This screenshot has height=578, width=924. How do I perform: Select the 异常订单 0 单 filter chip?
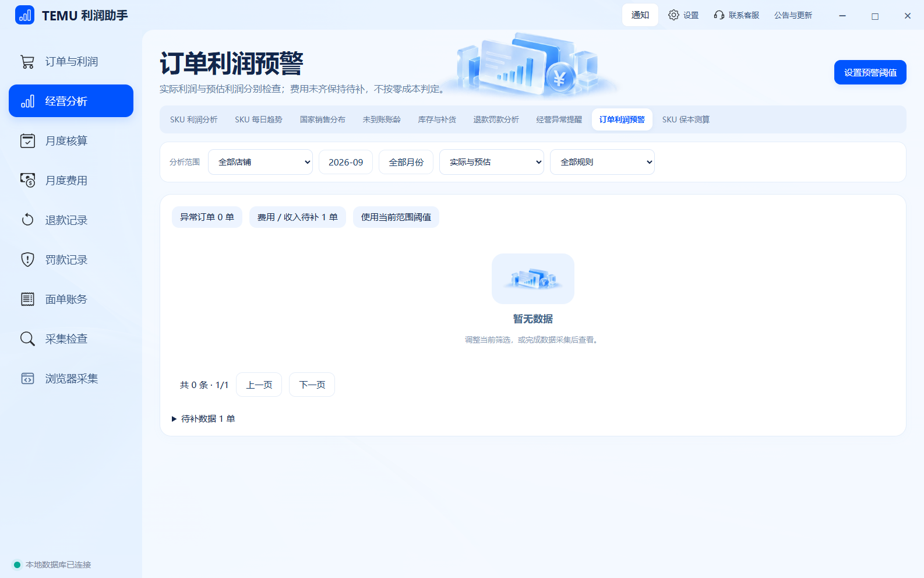click(207, 217)
